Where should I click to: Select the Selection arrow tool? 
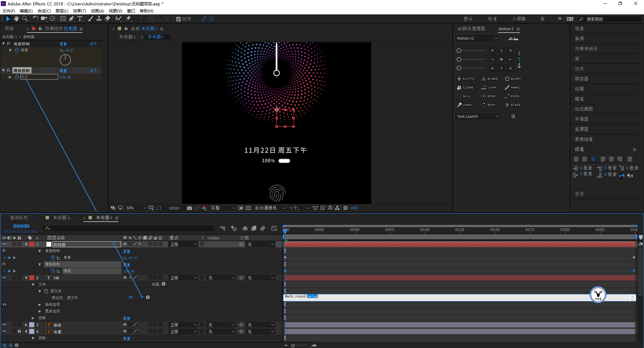[x=8, y=19]
